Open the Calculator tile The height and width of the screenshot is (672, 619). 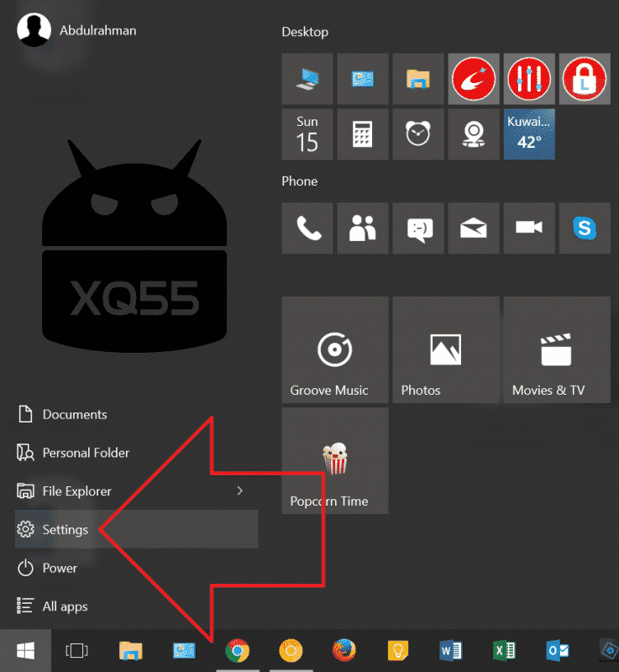363,134
